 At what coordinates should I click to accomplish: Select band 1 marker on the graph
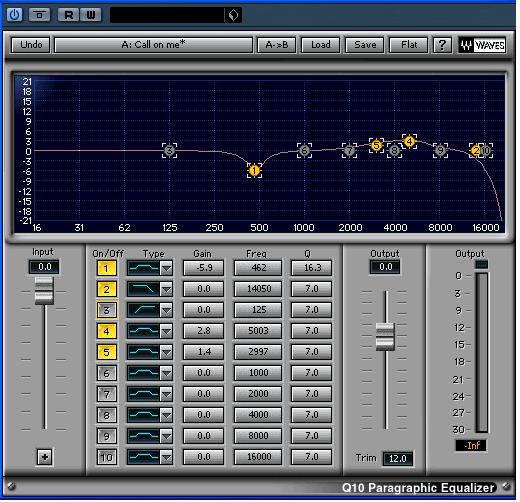coord(254,171)
